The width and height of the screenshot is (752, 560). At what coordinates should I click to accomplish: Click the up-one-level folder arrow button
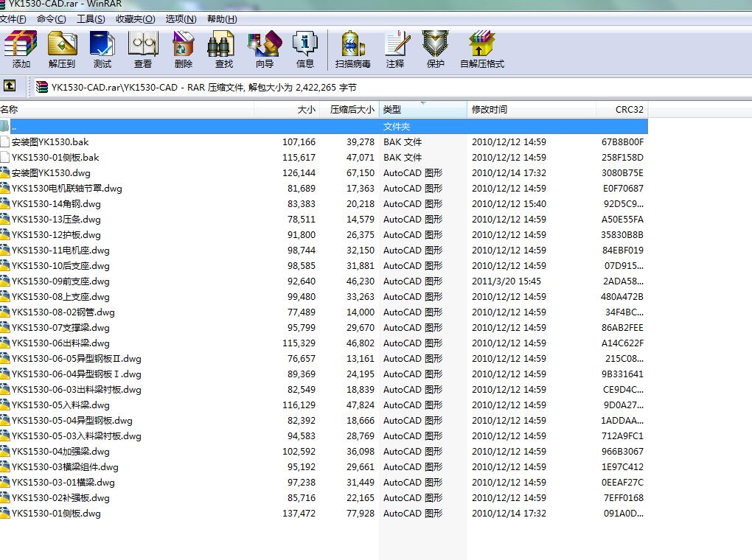[10, 85]
